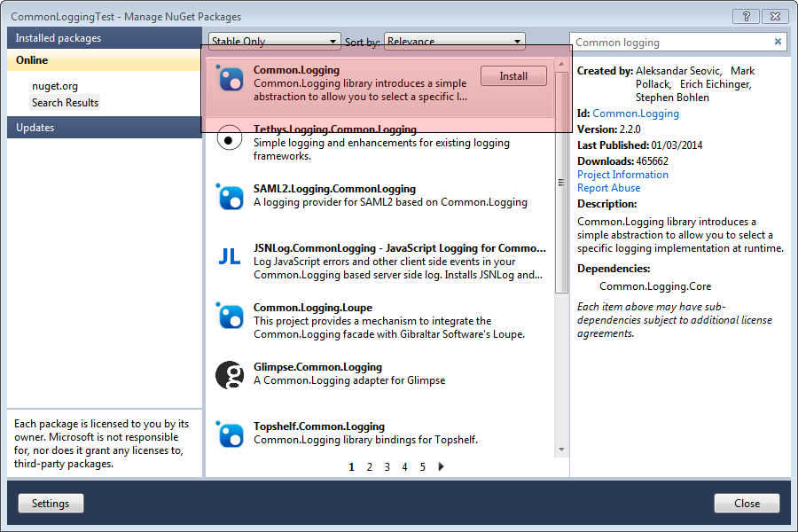798x532 pixels.
Task: Click the Last Published 01/03/2014 date
Action: click(677, 145)
